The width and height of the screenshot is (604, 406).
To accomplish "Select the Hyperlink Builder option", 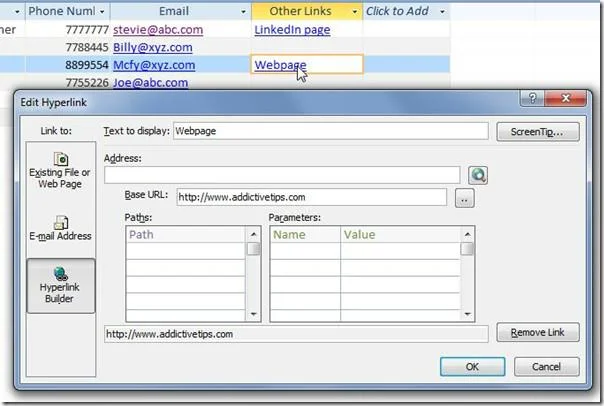I will pyautogui.click(x=60, y=285).
